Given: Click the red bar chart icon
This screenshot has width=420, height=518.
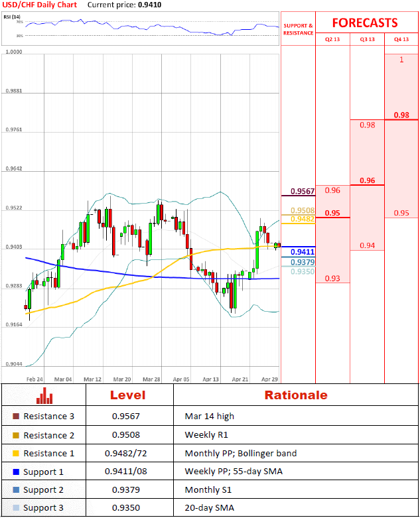Looking at the screenshot, I should (44, 395).
